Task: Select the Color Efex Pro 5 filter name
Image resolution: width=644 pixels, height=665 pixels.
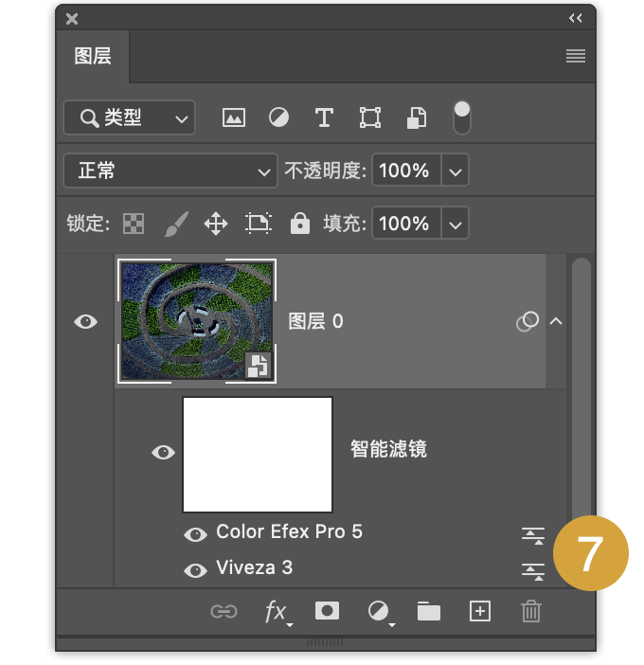Action: pyautogui.click(x=289, y=531)
